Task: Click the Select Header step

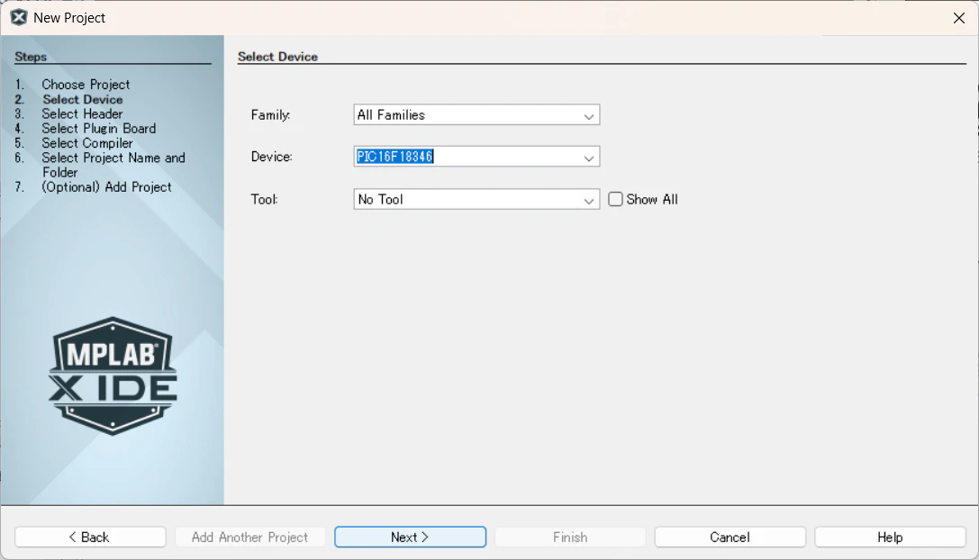Action: click(x=82, y=113)
